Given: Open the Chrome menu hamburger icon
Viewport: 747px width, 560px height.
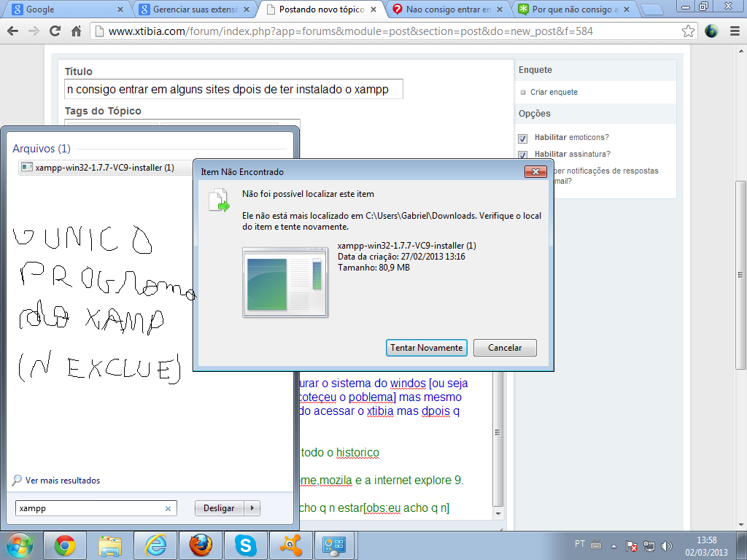Looking at the screenshot, I should [735, 31].
